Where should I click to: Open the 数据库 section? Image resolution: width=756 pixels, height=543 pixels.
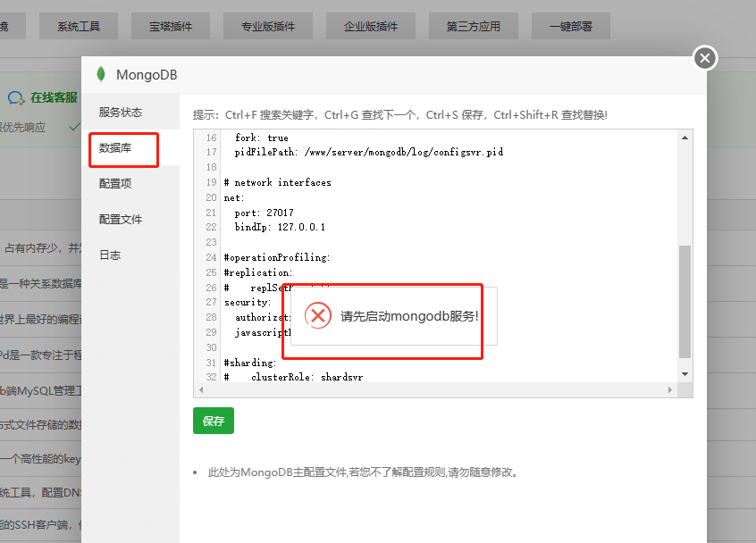coord(115,148)
